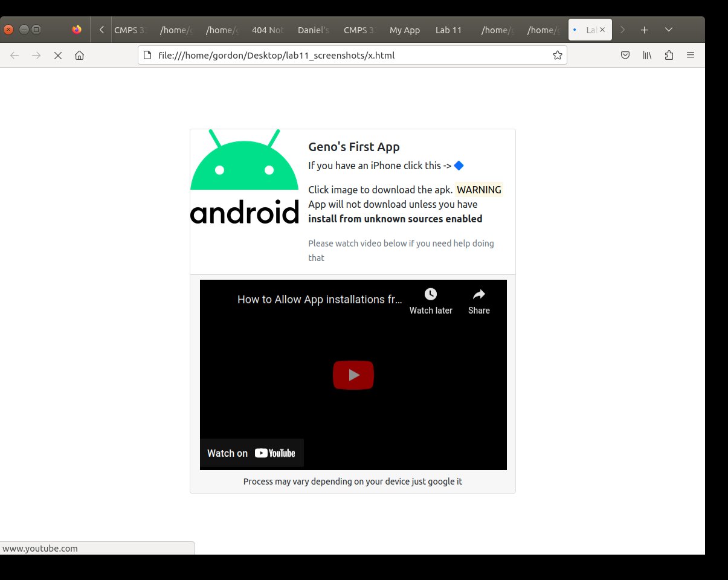Click the stop loading X button
This screenshot has width=728, height=580.
tap(58, 56)
